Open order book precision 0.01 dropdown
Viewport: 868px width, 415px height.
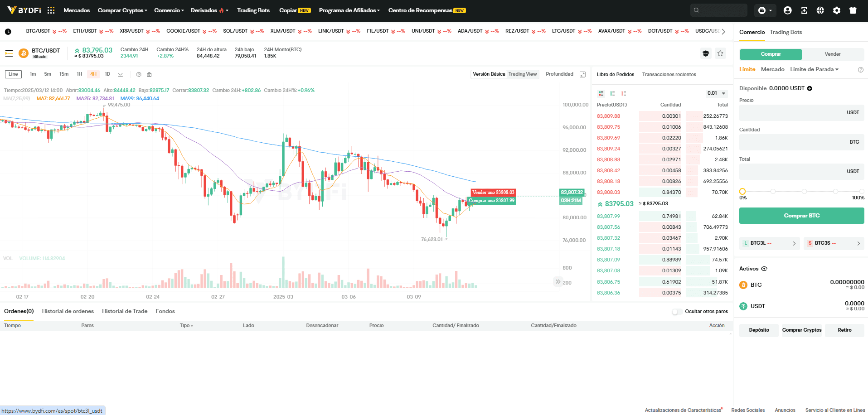click(717, 93)
